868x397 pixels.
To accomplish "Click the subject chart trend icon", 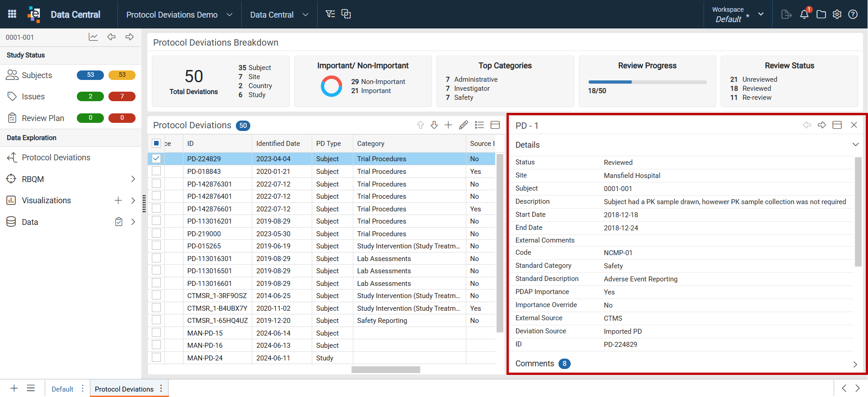I will click(x=93, y=37).
